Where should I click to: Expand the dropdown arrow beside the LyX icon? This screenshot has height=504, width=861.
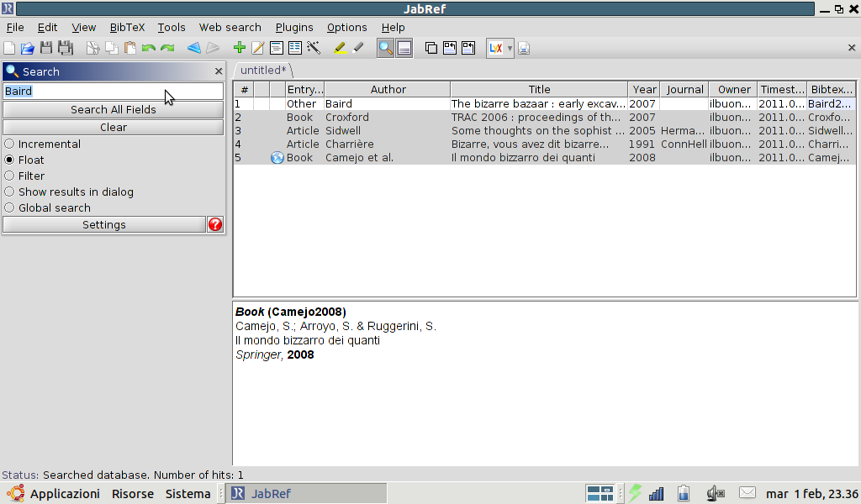[510, 48]
